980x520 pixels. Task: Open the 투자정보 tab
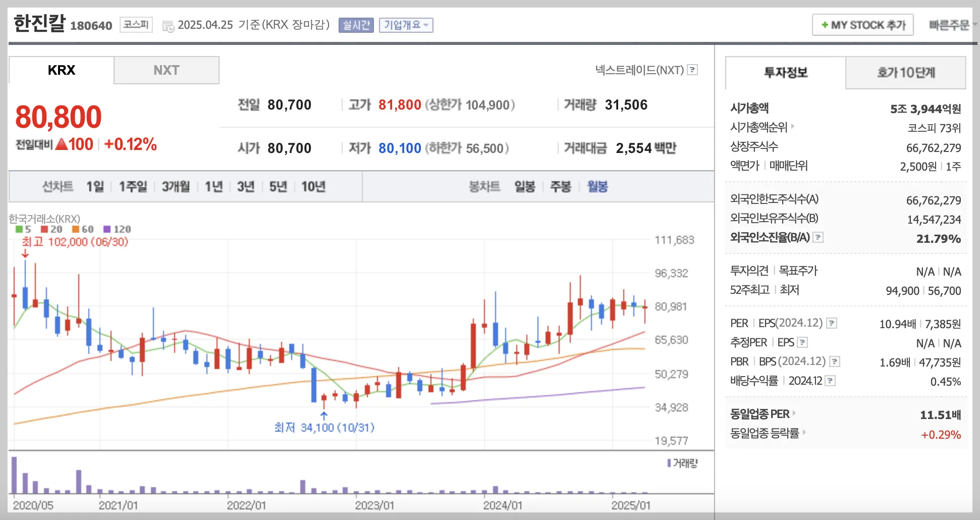click(785, 73)
